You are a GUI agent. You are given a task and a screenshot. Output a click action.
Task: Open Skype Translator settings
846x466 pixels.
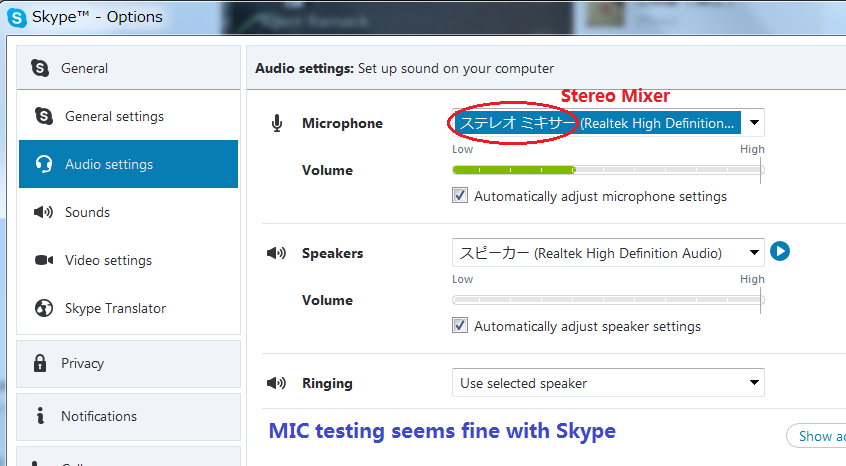pyautogui.click(x=128, y=308)
